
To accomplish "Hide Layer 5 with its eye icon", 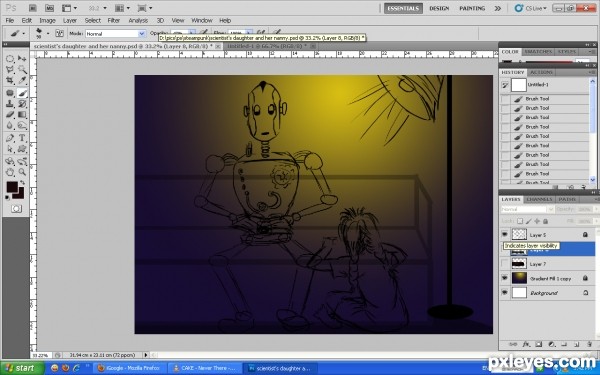I will (x=505, y=234).
